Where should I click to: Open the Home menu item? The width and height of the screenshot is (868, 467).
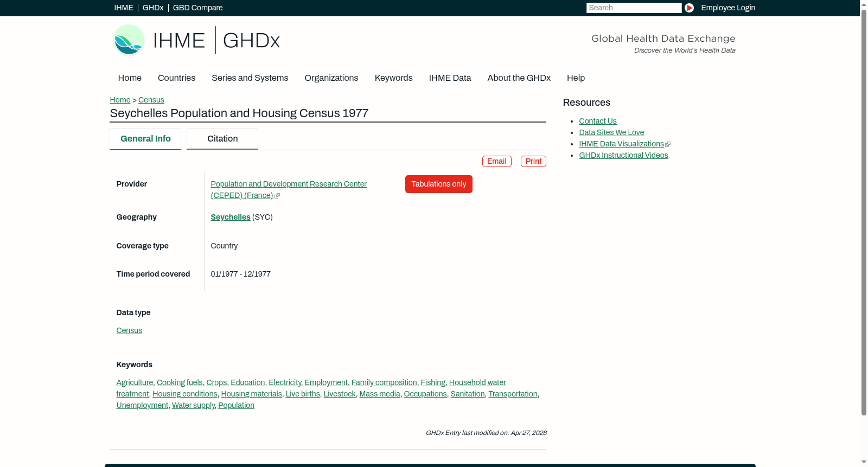130,78
